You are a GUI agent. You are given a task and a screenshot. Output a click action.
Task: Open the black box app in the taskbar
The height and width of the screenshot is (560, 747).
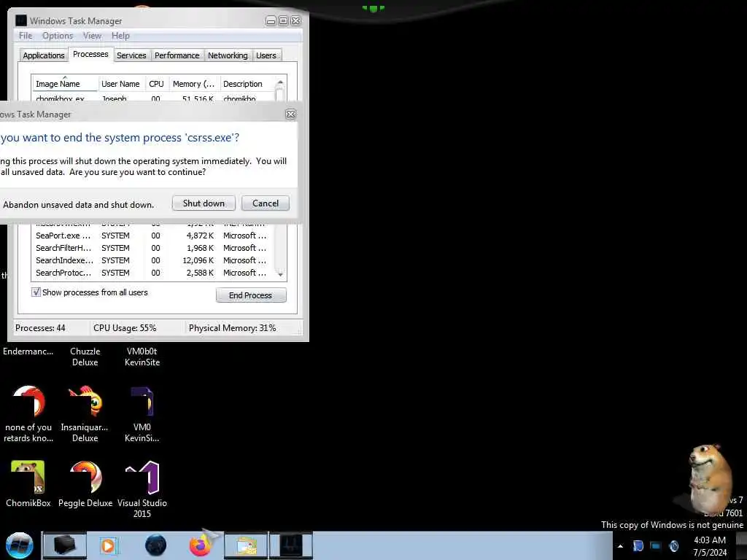point(65,545)
